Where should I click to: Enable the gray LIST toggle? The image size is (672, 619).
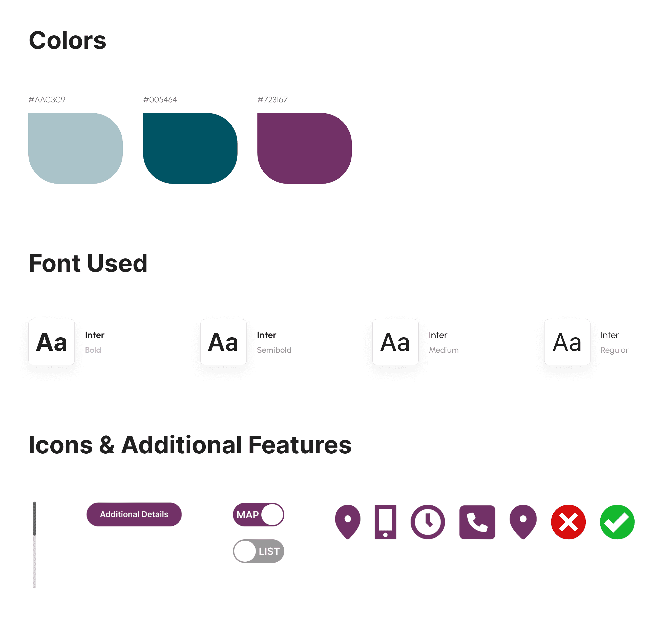pyautogui.click(x=258, y=551)
